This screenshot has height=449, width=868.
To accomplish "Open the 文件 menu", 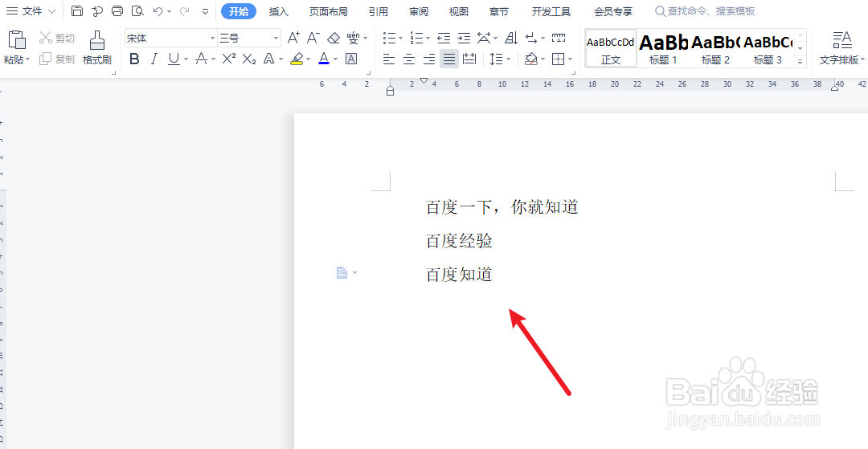I will pyautogui.click(x=31, y=11).
